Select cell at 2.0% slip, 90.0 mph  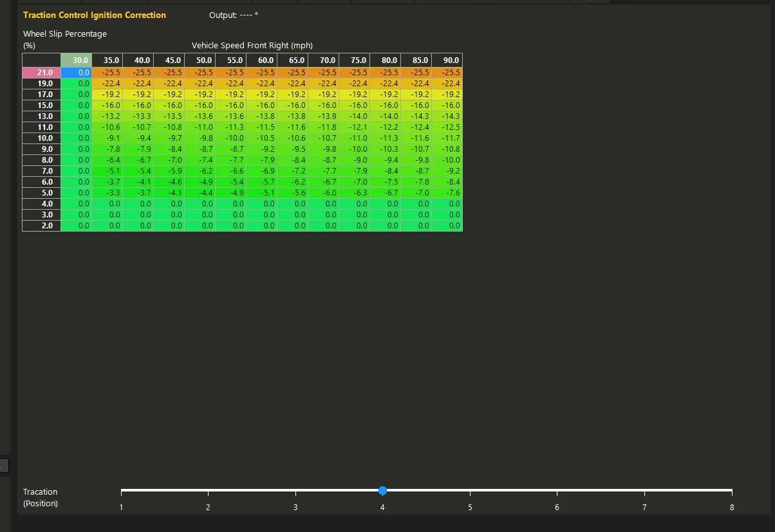(x=447, y=226)
